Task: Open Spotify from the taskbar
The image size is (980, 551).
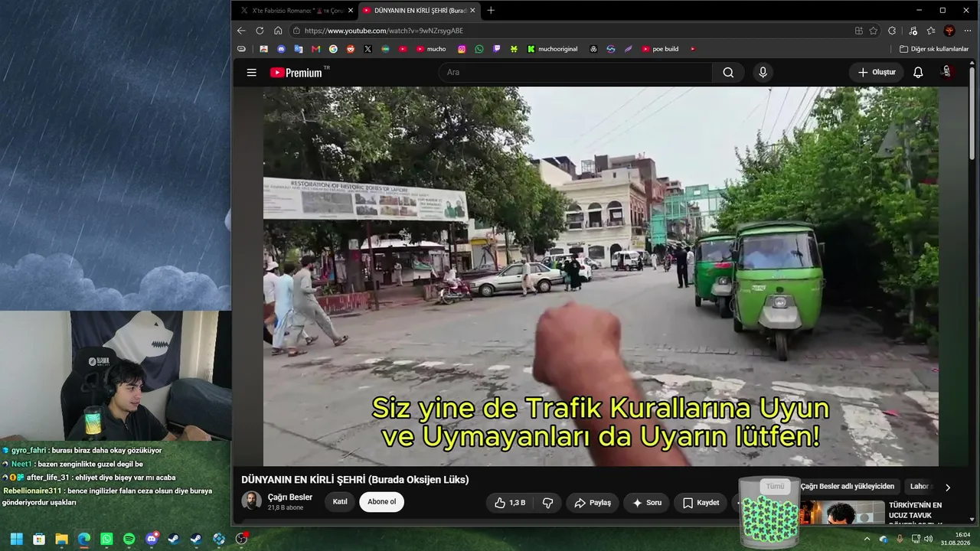Action: [x=129, y=539]
